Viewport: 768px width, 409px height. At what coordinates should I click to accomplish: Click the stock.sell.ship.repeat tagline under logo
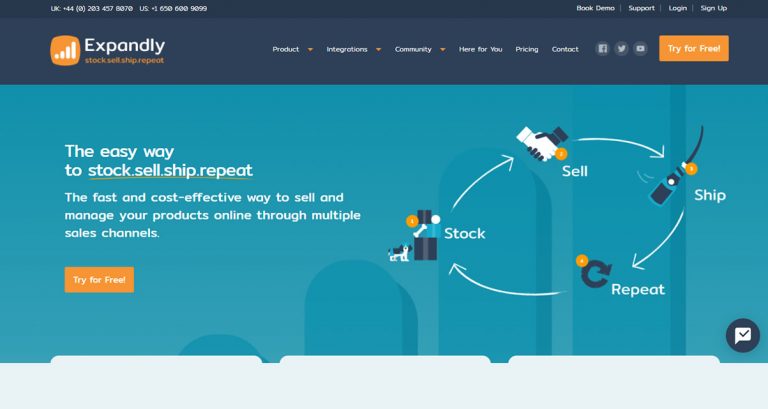(124, 60)
